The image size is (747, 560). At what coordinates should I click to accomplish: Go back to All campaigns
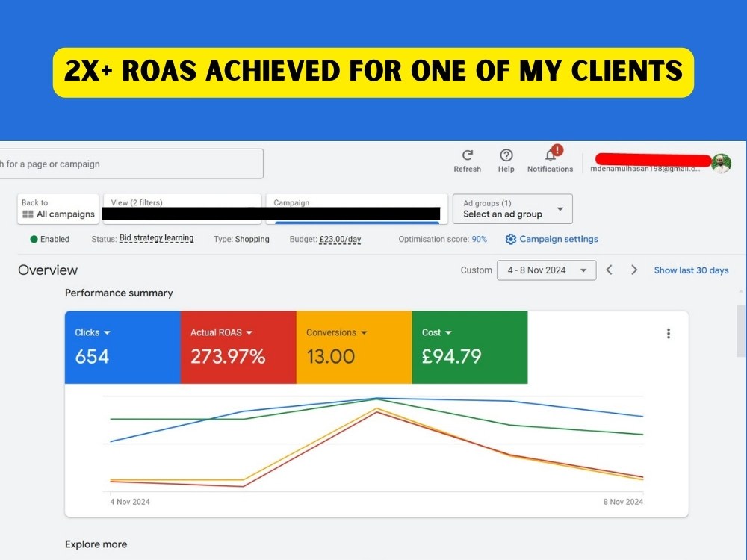tap(58, 208)
